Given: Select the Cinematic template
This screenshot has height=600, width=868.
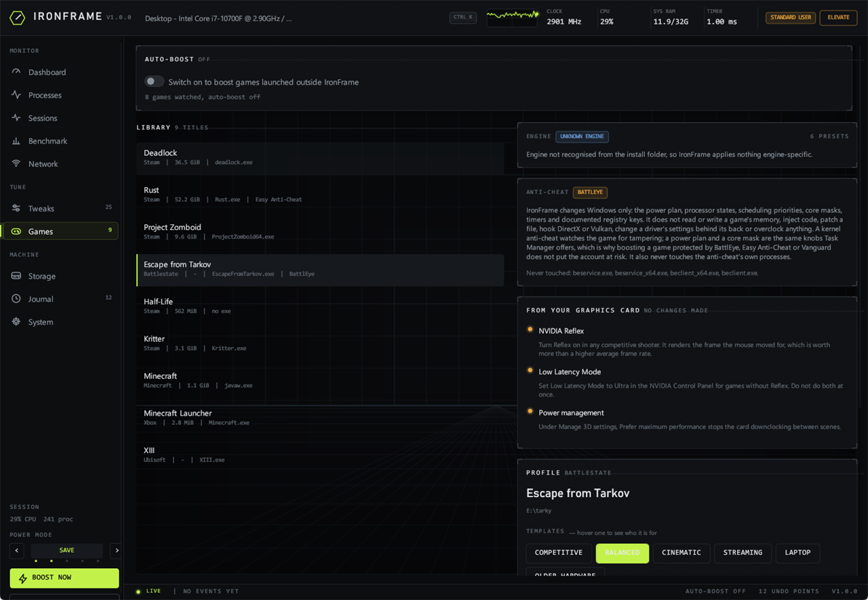Looking at the screenshot, I should pos(682,553).
